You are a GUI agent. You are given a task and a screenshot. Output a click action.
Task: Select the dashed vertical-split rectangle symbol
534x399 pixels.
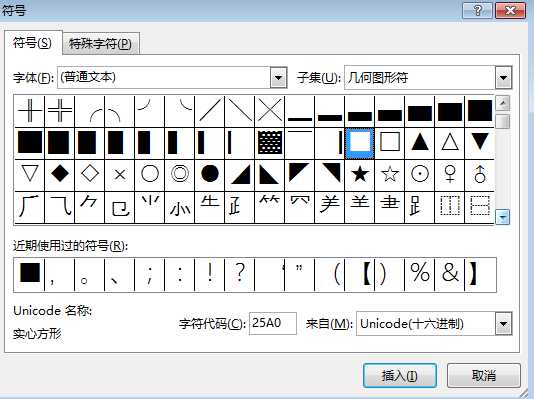pyautogui.click(x=450, y=207)
